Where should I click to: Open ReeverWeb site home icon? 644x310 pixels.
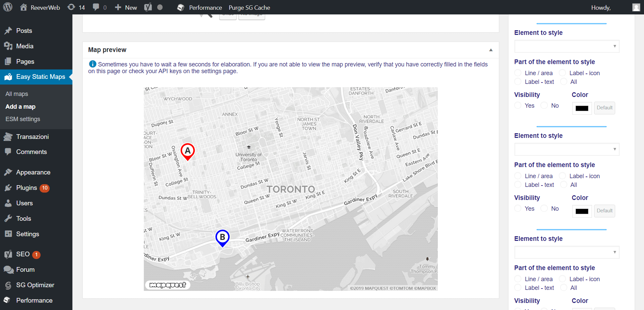(x=23, y=7)
